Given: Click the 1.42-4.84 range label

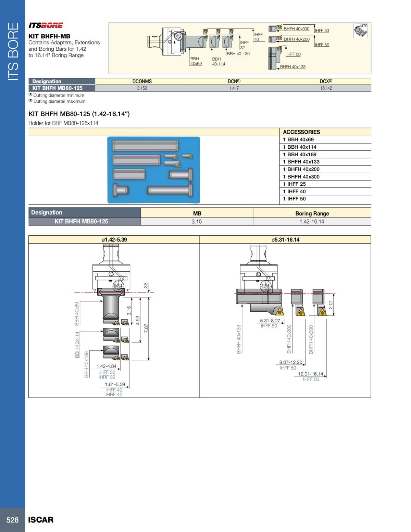Looking at the screenshot, I should pyautogui.click(x=107, y=366).
